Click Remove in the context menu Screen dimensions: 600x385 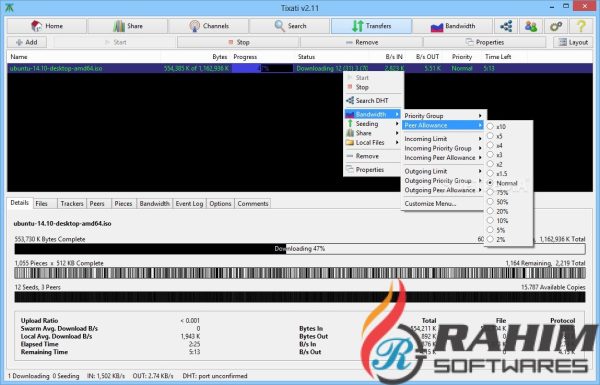pyautogui.click(x=373, y=156)
